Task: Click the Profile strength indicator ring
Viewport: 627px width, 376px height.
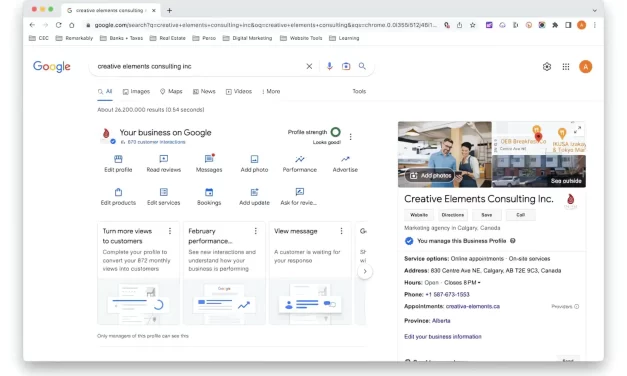Action: 336,132
